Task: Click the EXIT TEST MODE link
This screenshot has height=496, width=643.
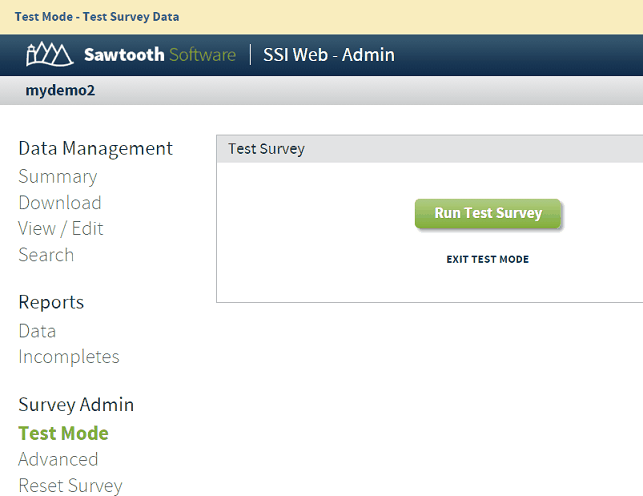Action: [x=488, y=259]
